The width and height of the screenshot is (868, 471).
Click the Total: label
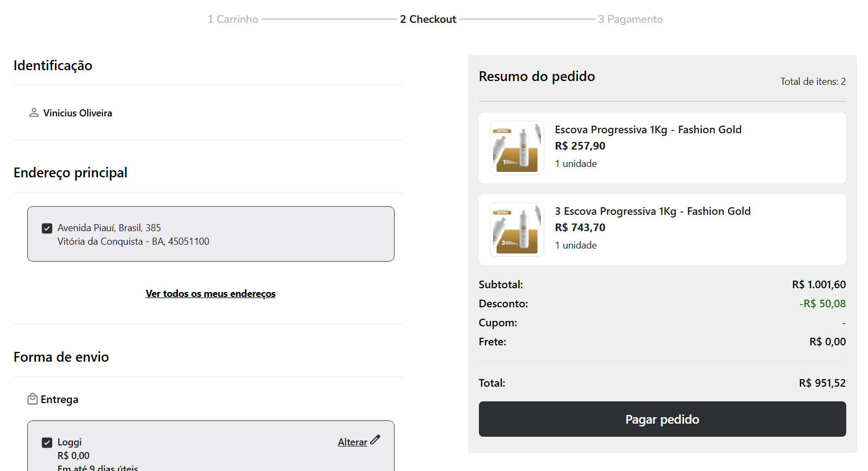492,383
